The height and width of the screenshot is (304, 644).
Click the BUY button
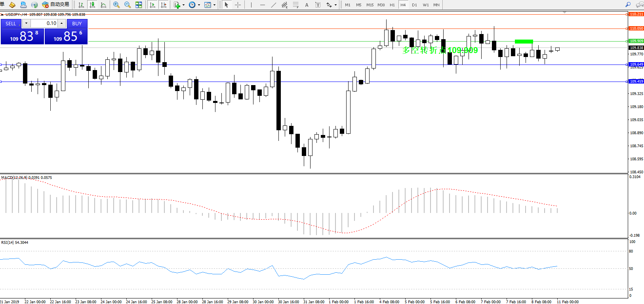point(77,24)
